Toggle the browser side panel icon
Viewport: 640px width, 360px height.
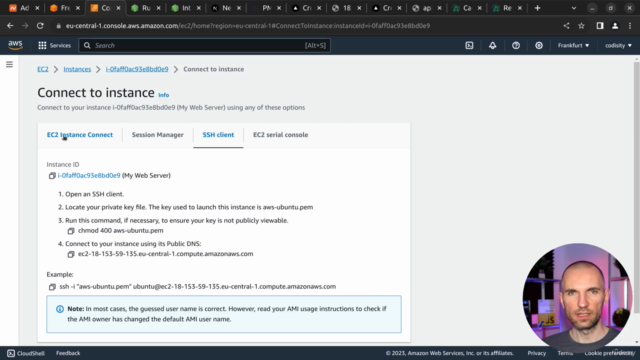pos(600,26)
